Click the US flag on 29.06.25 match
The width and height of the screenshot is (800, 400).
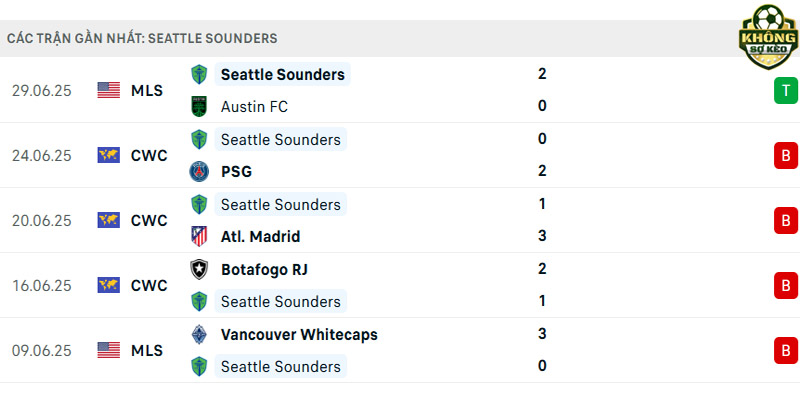pyautogui.click(x=109, y=90)
